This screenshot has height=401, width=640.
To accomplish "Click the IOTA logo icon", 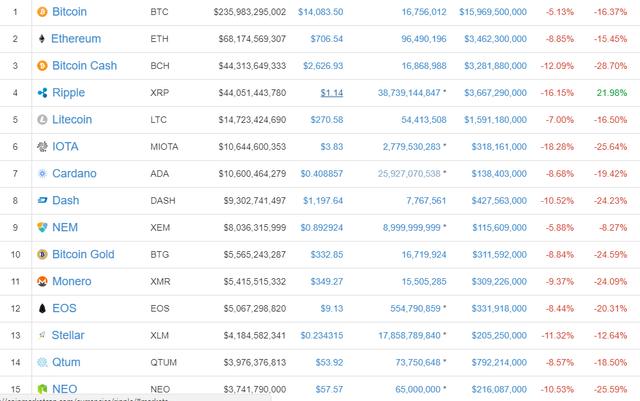I will [x=42, y=147].
